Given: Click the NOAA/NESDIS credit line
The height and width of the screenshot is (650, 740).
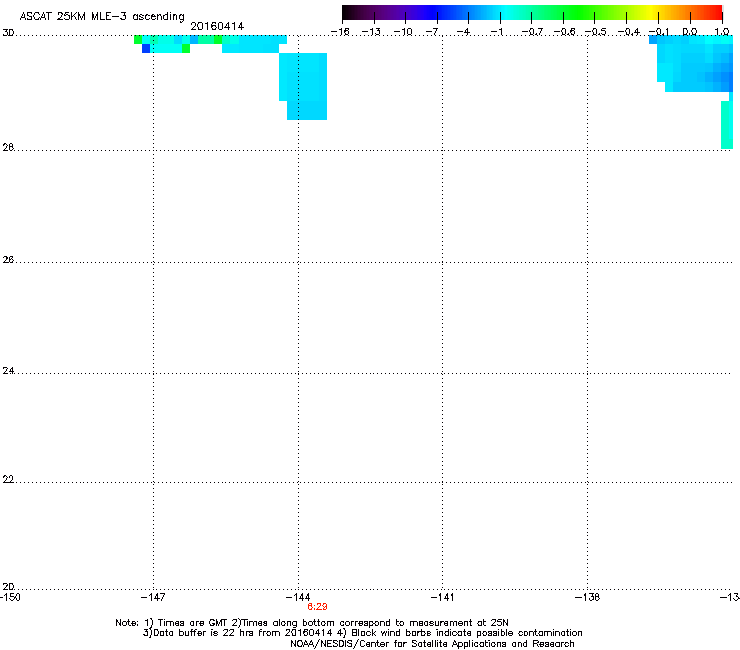Looking at the screenshot, I should pos(432,644).
